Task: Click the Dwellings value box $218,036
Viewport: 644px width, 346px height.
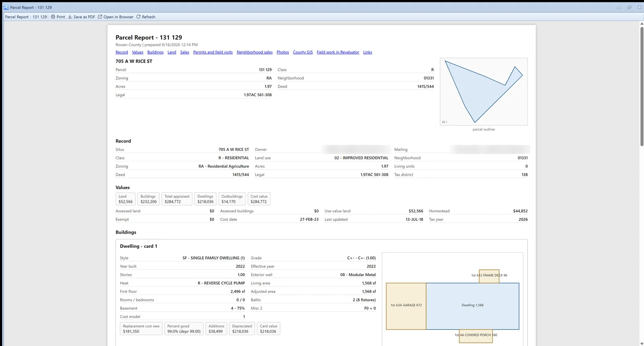Action: [205, 199]
